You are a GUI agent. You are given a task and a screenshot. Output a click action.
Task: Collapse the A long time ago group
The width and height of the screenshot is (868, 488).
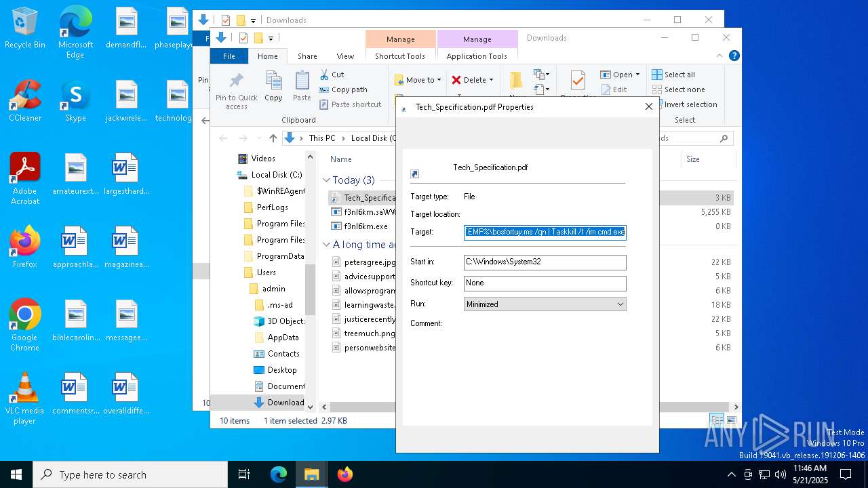327,245
